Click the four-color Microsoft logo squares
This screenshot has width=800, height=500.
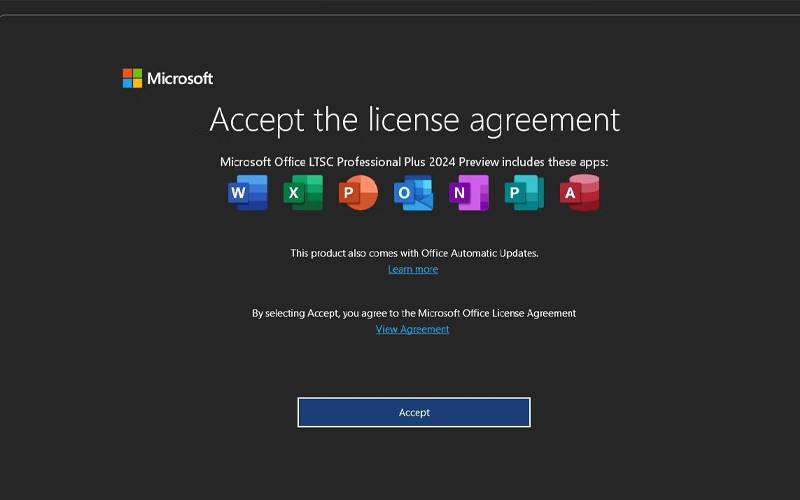[132, 78]
